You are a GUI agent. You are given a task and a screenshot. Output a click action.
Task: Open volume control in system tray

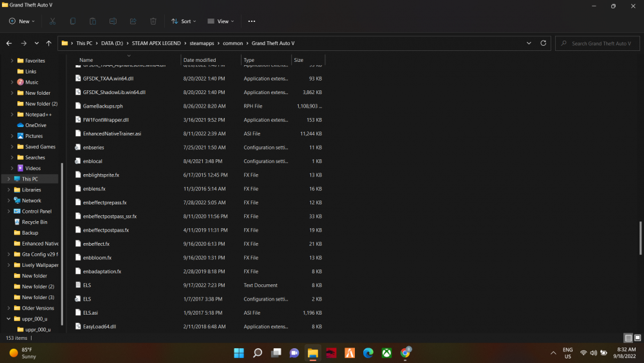click(594, 353)
